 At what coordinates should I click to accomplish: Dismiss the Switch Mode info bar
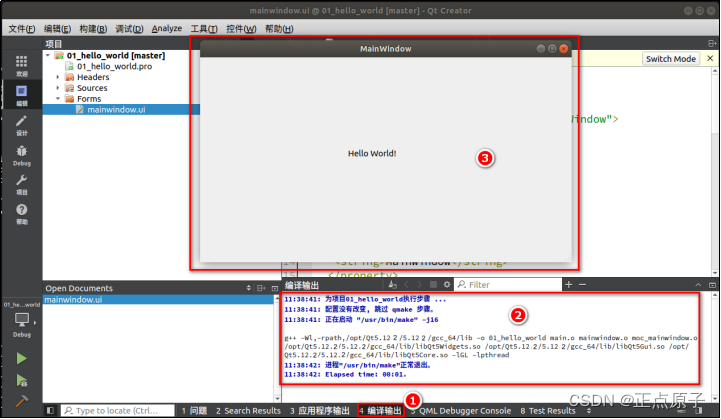(710, 58)
